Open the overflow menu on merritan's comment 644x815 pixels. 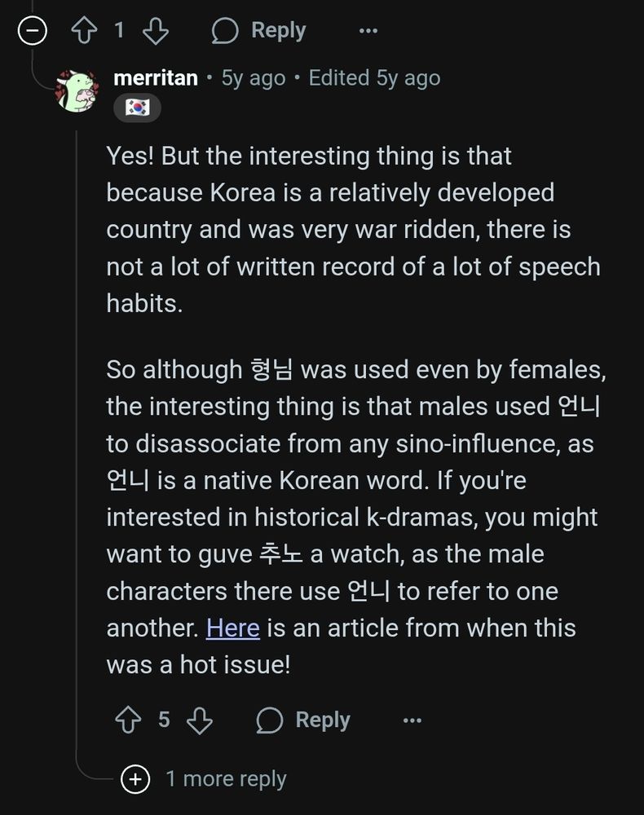pyautogui.click(x=412, y=720)
